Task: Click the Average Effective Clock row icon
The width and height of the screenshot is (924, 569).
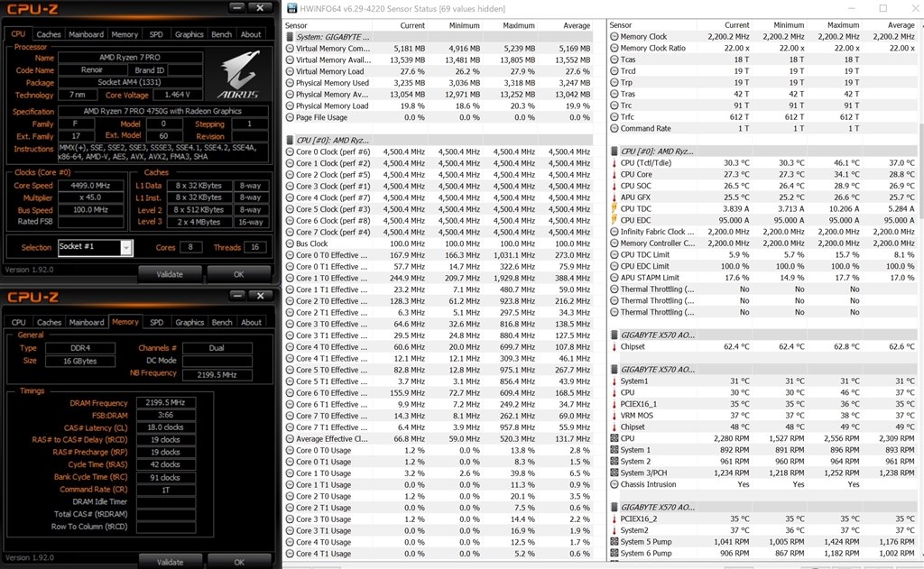Action: [x=290, y=439]
